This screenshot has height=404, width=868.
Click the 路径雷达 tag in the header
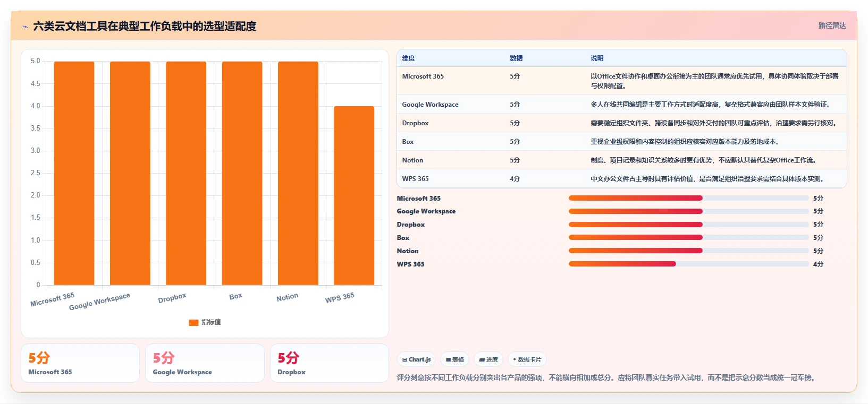click(x=832, y=25)
